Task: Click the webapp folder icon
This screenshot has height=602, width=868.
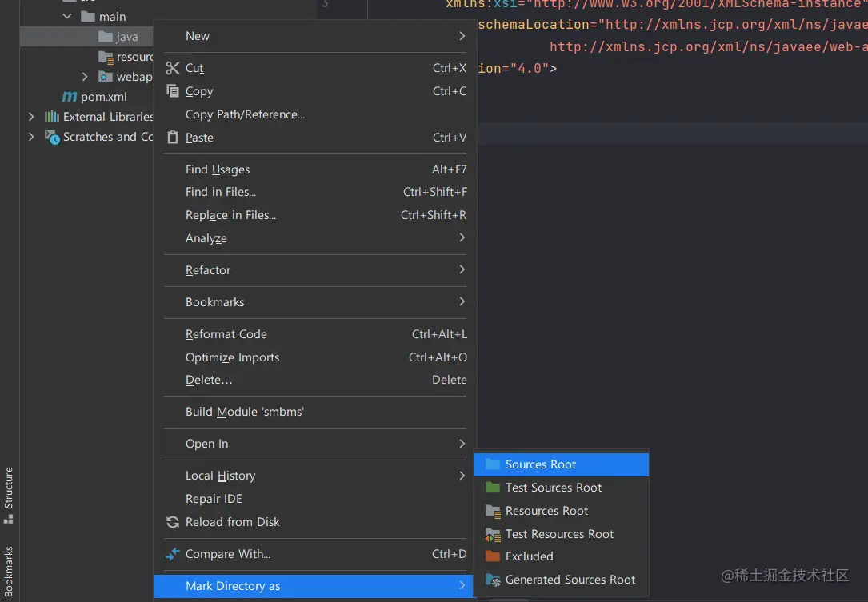Action: (x=105, y=77)
